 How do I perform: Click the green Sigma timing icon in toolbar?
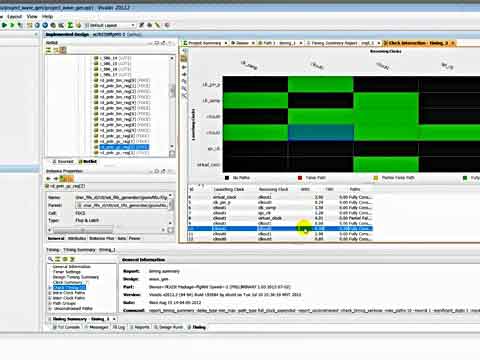(70, 25)
